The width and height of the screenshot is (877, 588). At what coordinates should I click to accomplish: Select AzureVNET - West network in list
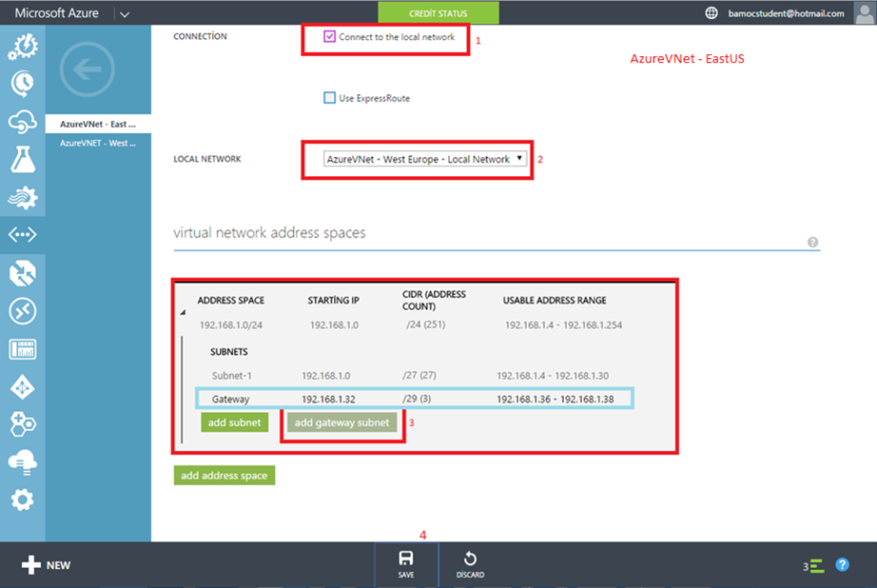pyautogui.click(x=98, y=143)
